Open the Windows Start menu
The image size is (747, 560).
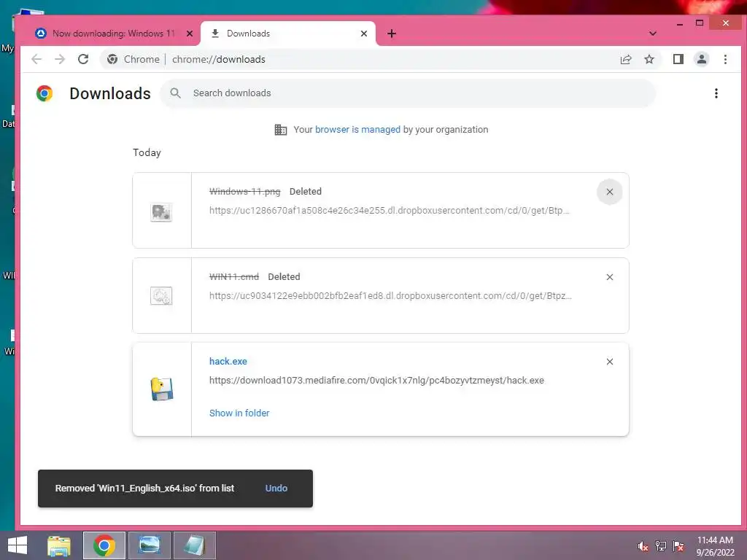(18, 545)
